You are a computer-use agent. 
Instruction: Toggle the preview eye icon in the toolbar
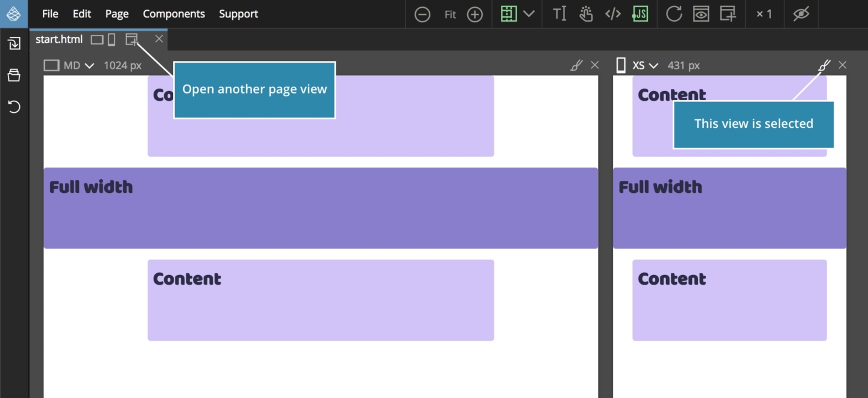point(701,14)
